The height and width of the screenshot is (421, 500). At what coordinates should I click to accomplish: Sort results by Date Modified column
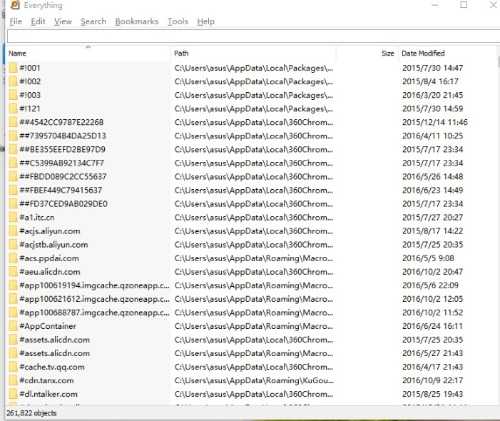[447, 53]
